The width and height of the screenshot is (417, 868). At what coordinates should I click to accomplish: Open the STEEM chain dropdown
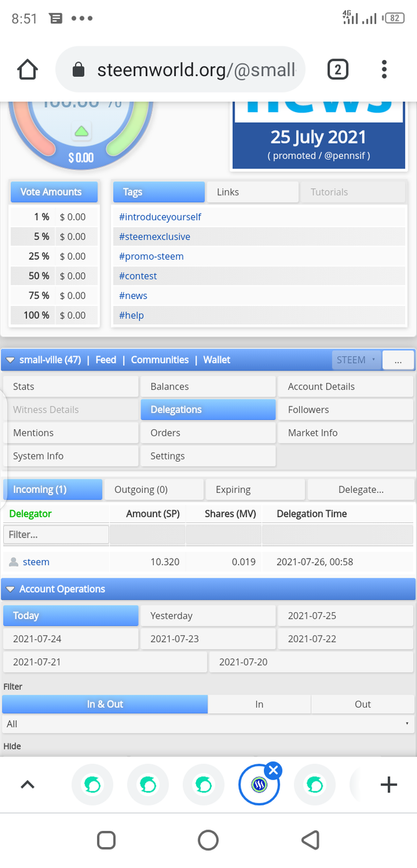(x=356, y=359)
